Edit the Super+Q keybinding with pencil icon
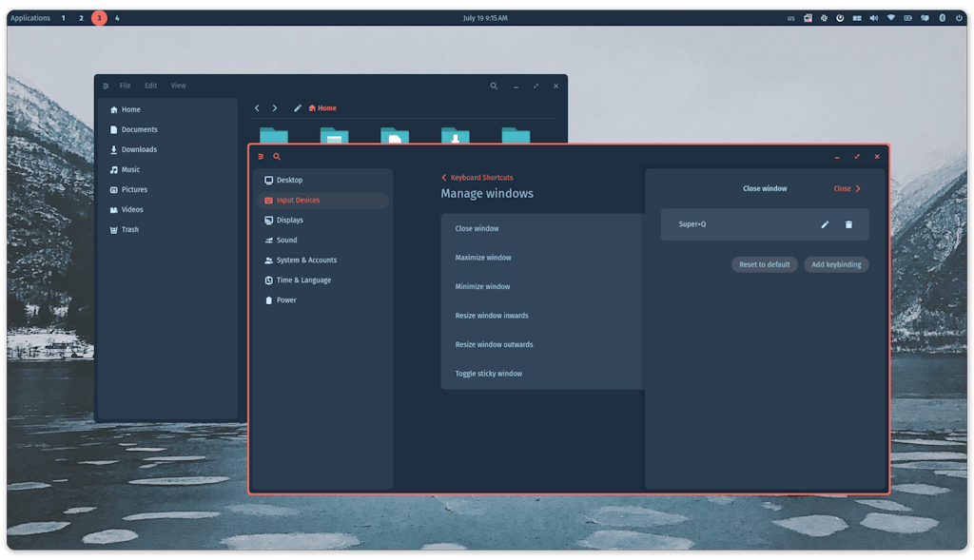The width and height of the screenshot is (974, 560). click(x=825, y=224)
